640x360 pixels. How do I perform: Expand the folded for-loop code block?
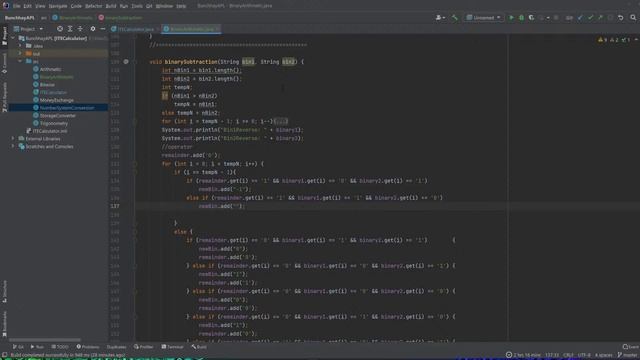[281, 121]
